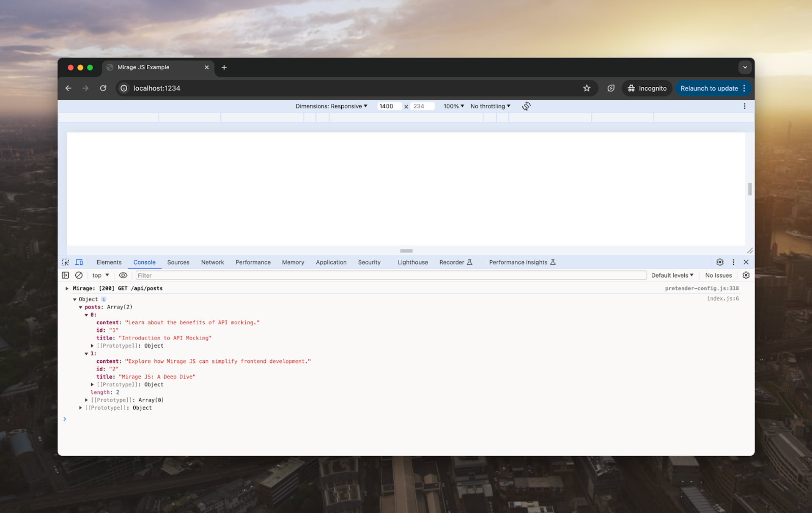
Task: Toggle the device toolbar icon
Action: 79,262
